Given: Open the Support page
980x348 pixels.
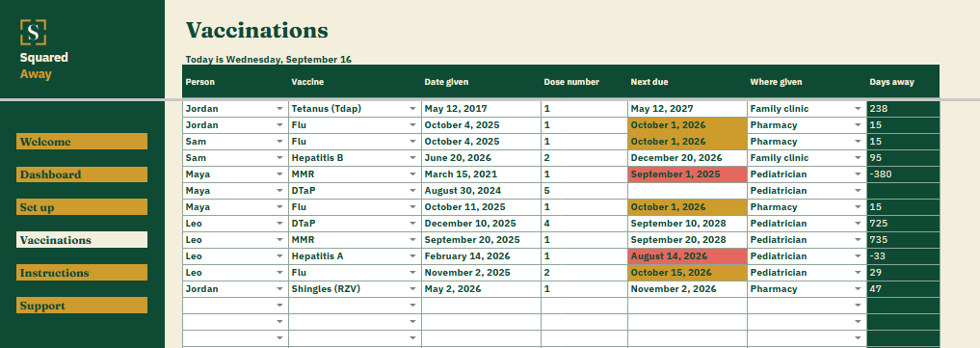Looking at the screenshot, I should pyautogui.click(x=82, y=306).
